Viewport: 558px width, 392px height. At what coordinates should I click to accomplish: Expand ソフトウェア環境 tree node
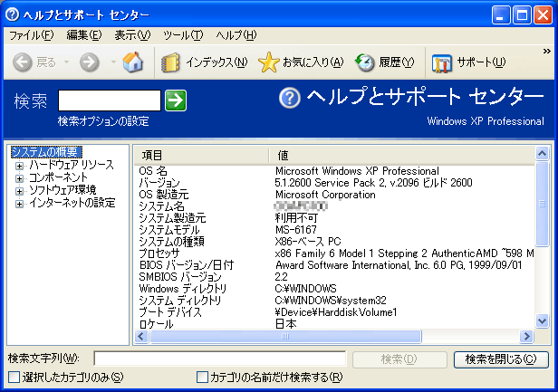click(20, 191)
